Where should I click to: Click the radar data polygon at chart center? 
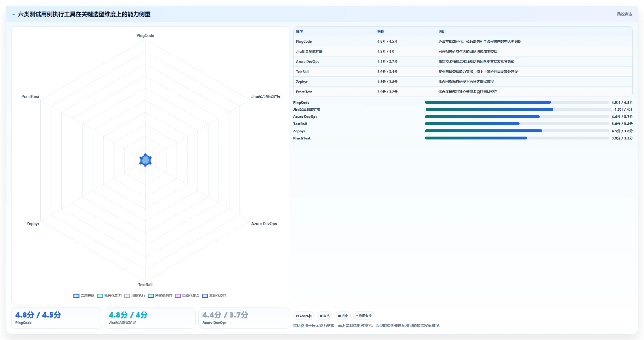[x=145, y=160]
